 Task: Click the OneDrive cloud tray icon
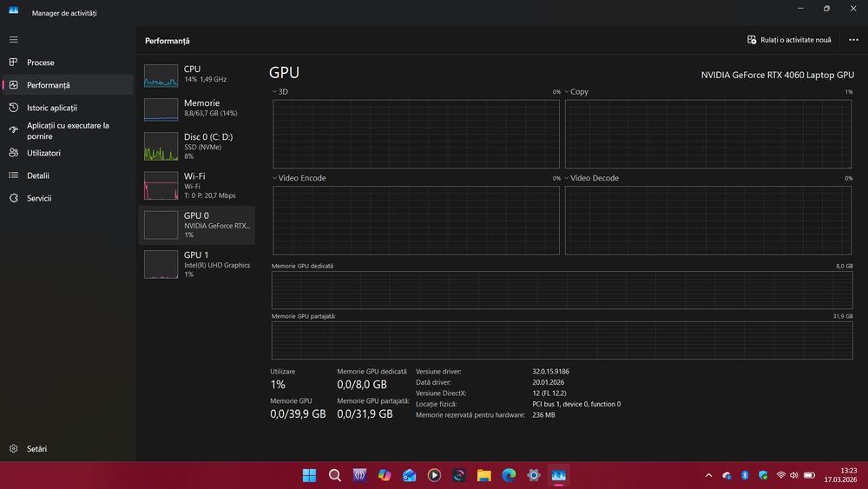coord(727,475)
